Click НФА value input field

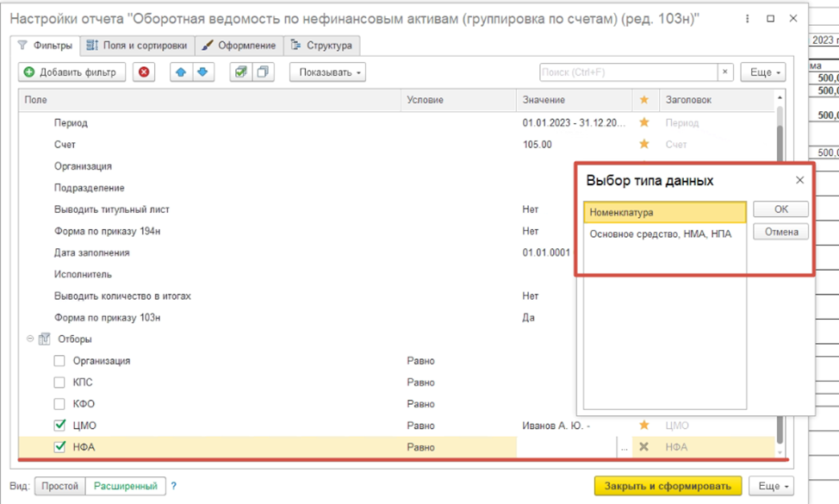pos(567,447)
